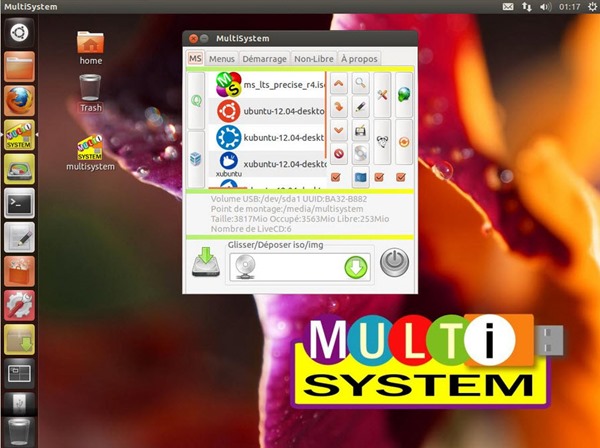Screen dimensions: 600x448
Task: Click the curved orange arrow button
Action: coord(339,107)
